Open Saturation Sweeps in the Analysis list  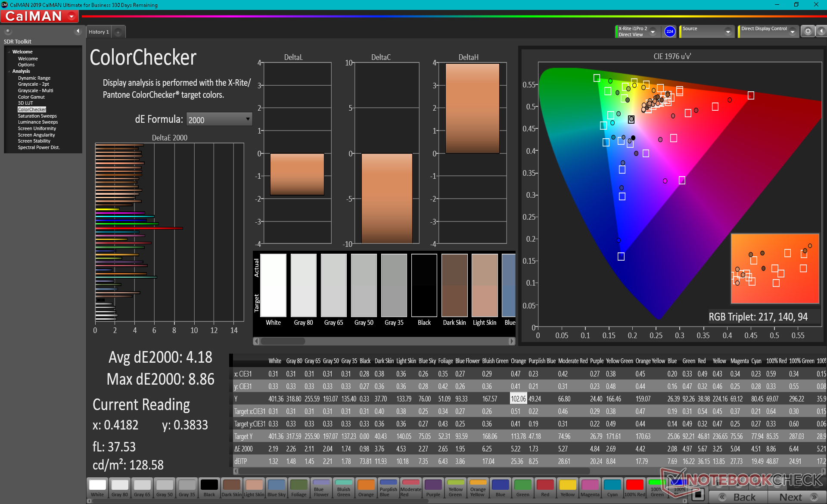[37, 116]
